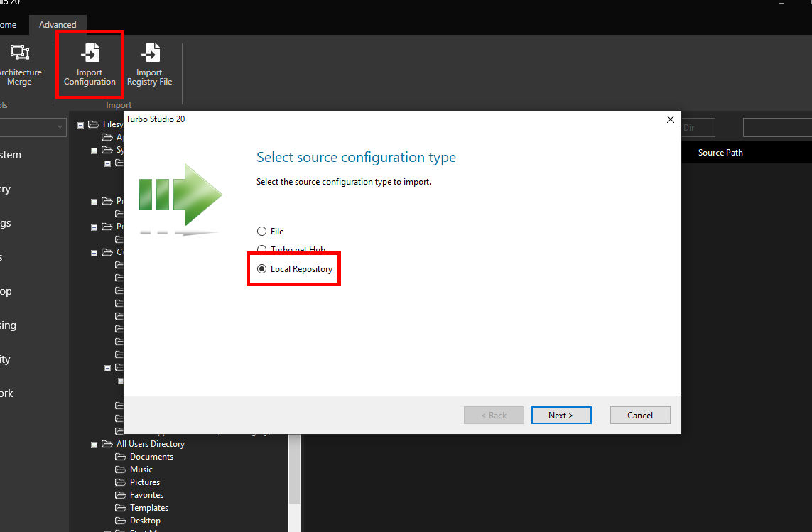812x532 pixels.
Task: Select the Local Repository option
Action: coord(261,268)
